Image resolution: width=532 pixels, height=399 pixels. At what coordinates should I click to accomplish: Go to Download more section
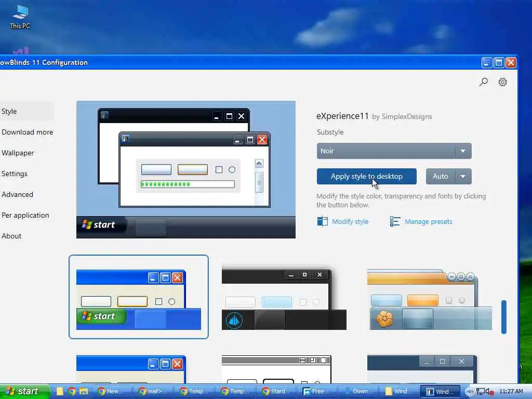coord(27,132)
